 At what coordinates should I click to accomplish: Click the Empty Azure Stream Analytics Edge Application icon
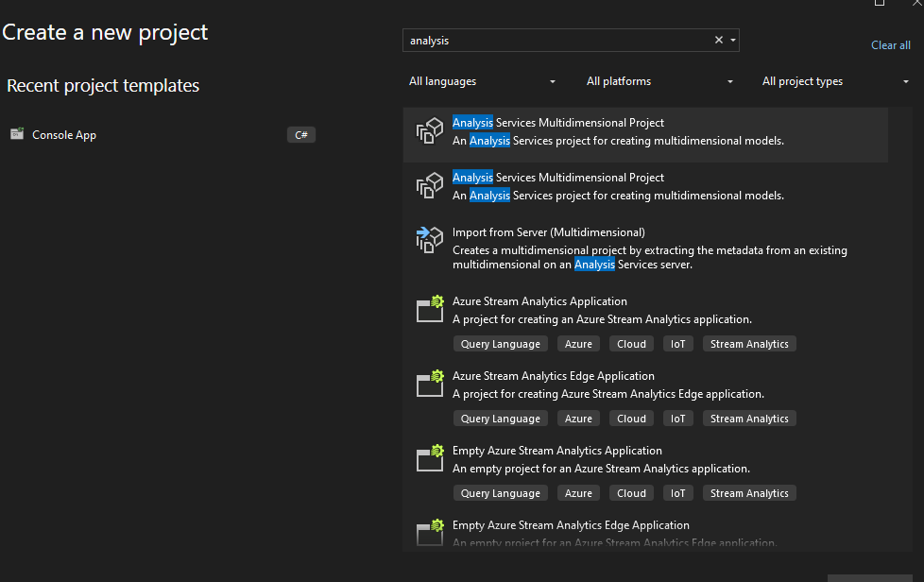coord(430,533)
